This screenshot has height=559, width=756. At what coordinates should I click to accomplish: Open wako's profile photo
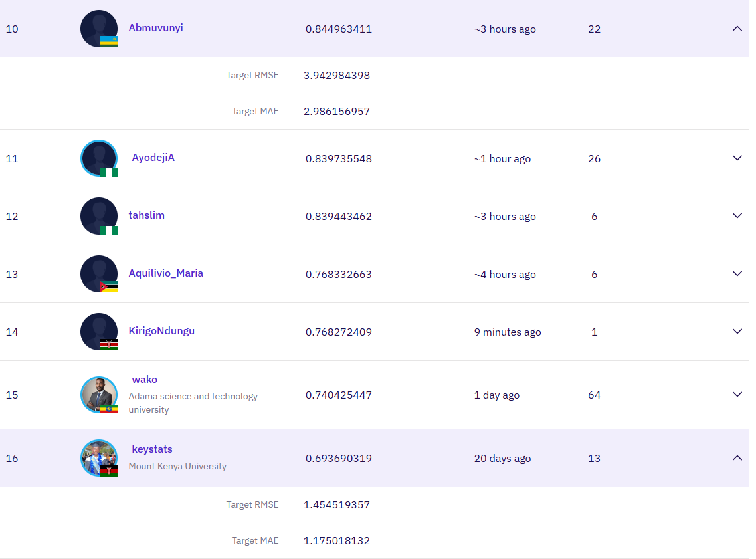point(99,395)
